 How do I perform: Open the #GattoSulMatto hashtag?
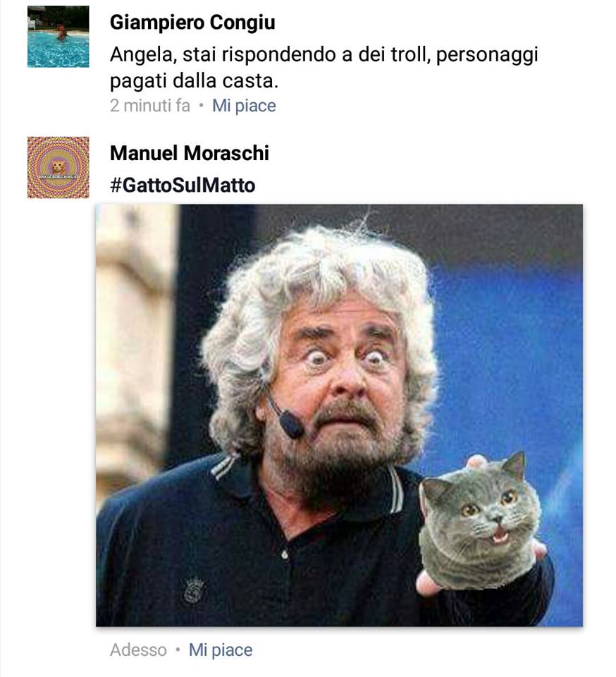tap(183, 185)
